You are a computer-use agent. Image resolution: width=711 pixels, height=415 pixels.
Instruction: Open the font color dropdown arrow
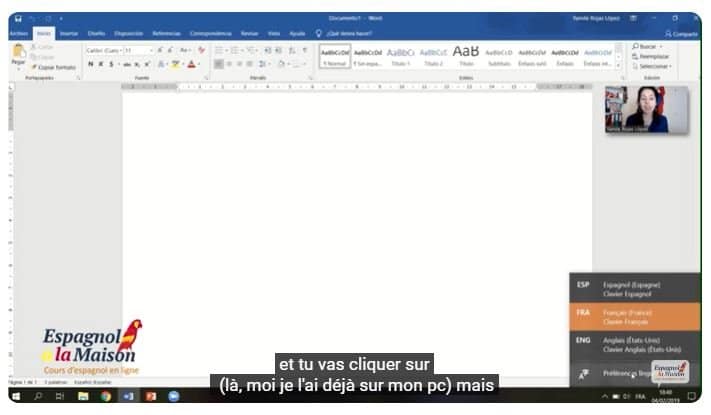pos(199,65)
